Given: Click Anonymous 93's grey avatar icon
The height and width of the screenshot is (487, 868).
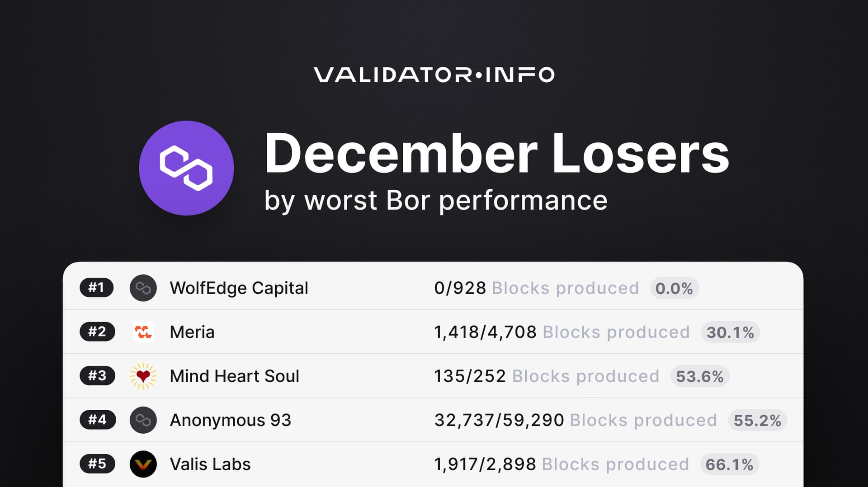Looking at the screenshot, I should coord(143,420).
